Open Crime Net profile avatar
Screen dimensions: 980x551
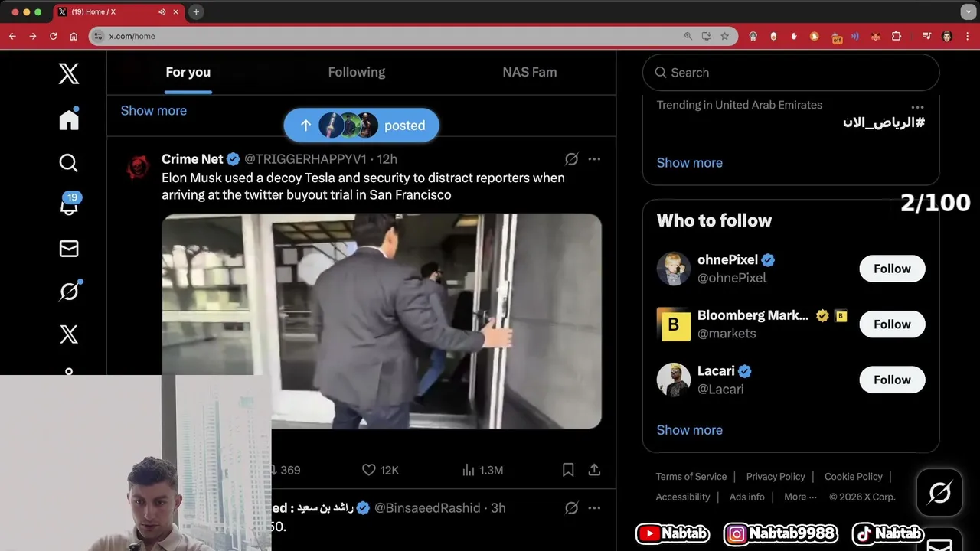click(x=138, y=166)
